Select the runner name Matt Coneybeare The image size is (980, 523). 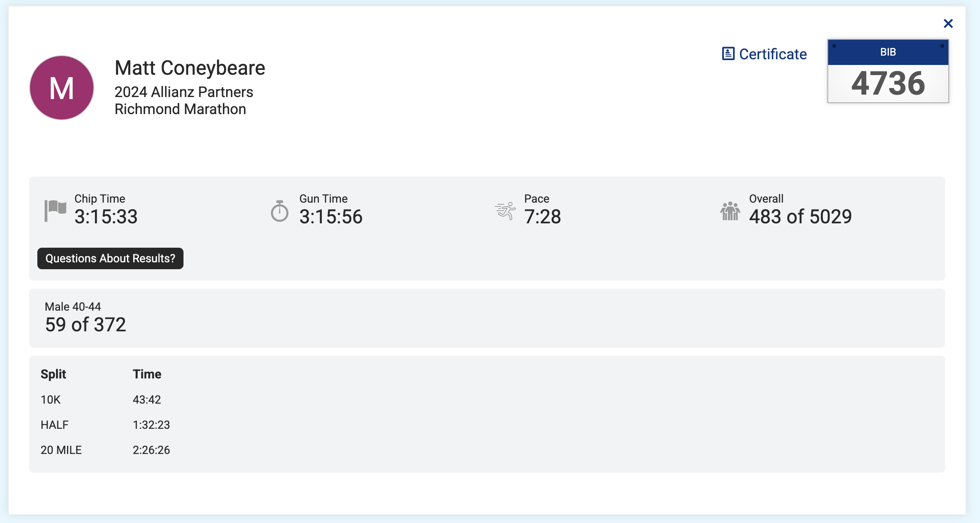click(x=190, y=68)
